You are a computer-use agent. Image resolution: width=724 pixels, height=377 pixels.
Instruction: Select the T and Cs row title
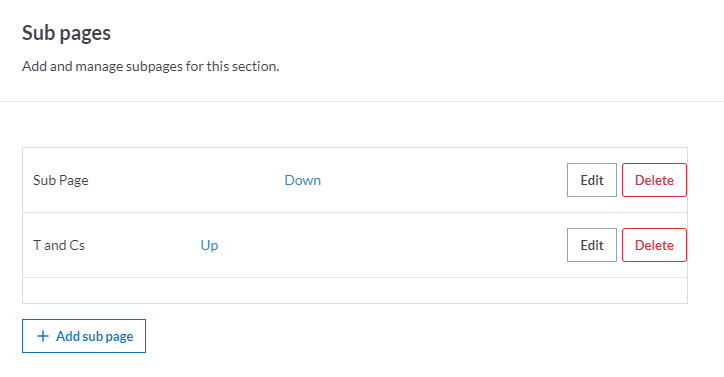59,245
